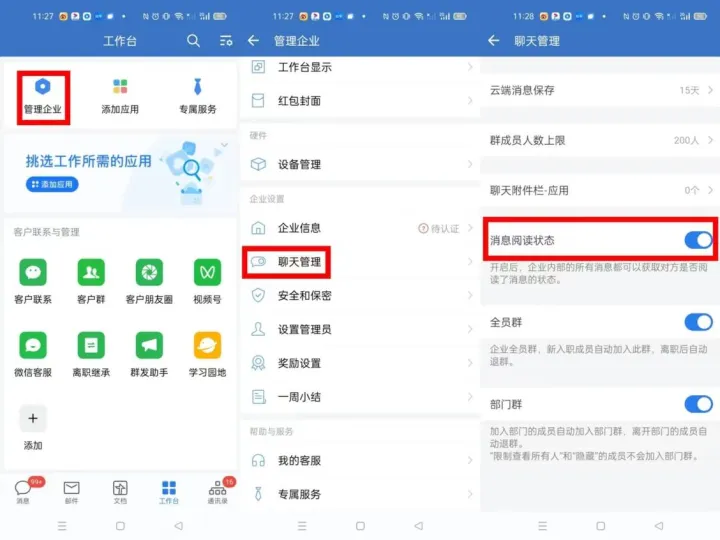Open 客户朋友圈 app icon
This screenshot has height=540, width=720.
(149, 272)
